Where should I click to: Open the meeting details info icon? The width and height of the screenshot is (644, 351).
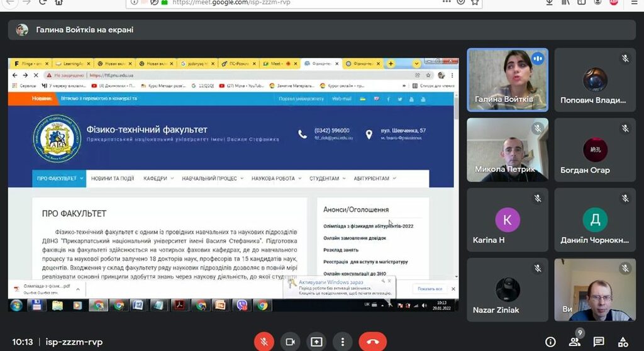tap(550, 342)
